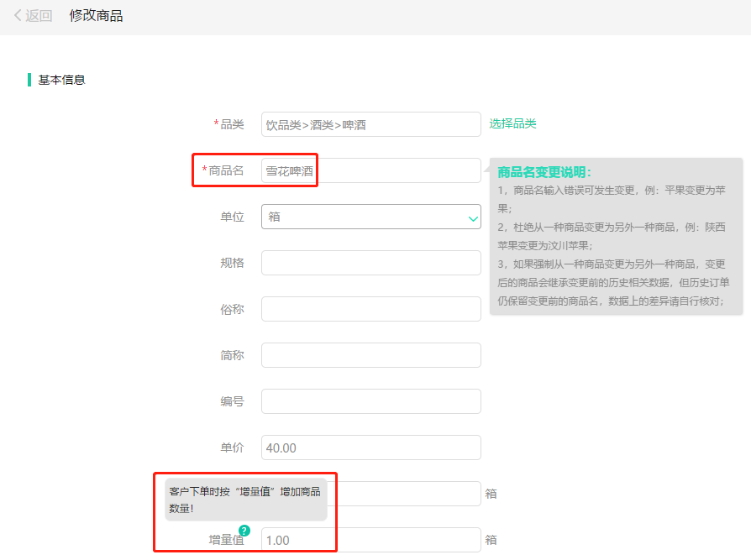Click the 品类 field showing 饮品类>酒类>啤酒
The width and height of the screenshot is (751, 560).
[x=370, y=124]
